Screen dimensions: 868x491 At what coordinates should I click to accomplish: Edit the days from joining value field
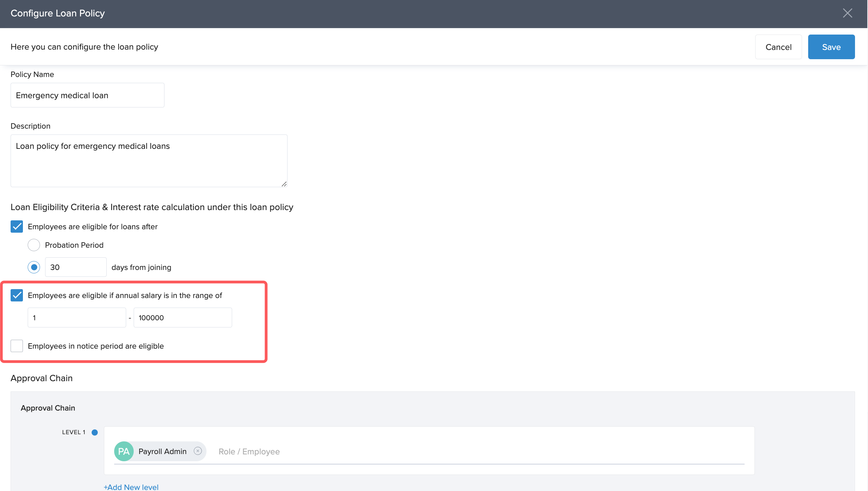point(76,267)
